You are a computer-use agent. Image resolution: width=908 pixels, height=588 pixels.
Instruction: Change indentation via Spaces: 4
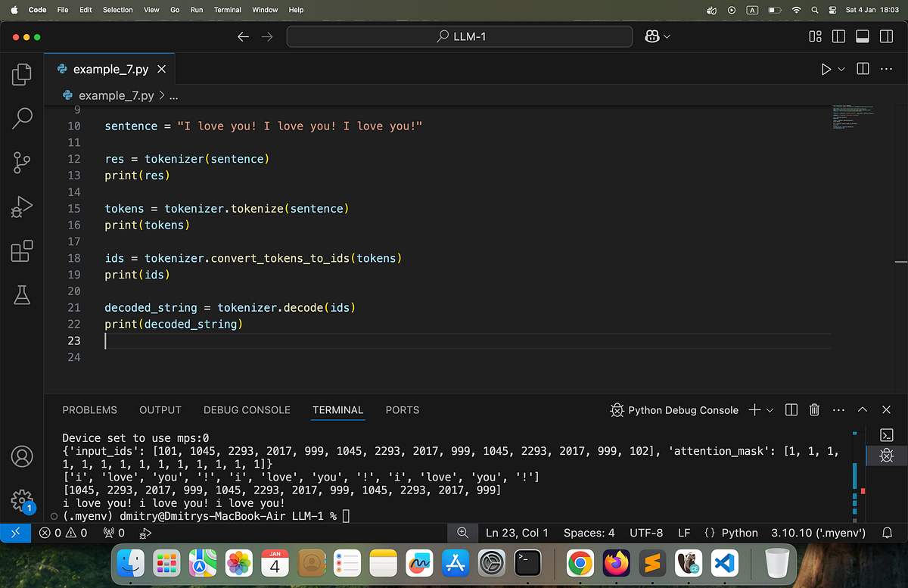click(589, 533)
